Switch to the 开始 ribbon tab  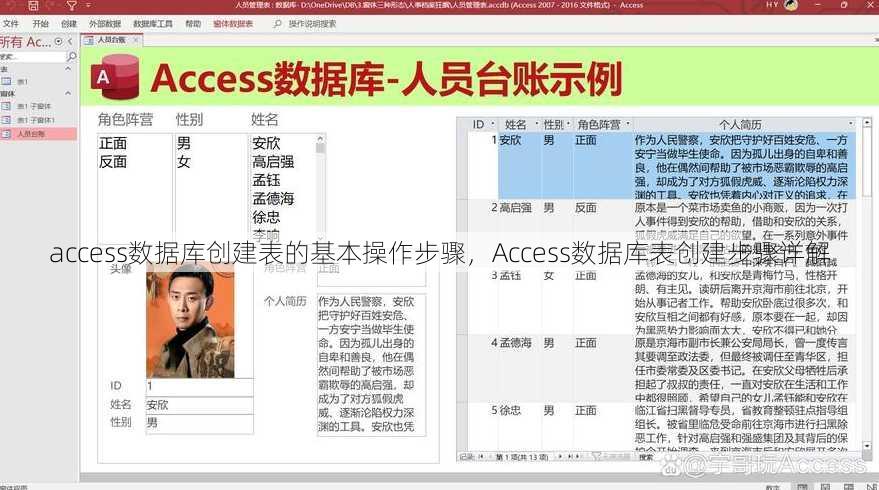pos(40,24)
